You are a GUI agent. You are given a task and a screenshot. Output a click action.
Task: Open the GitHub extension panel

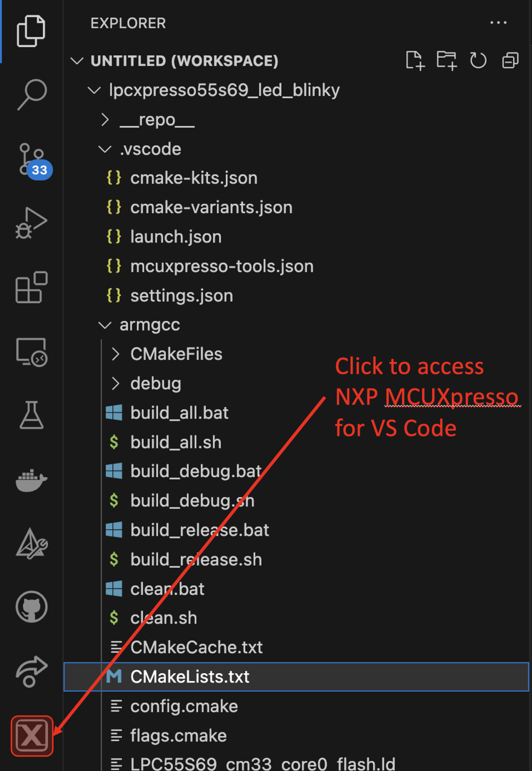31,607
